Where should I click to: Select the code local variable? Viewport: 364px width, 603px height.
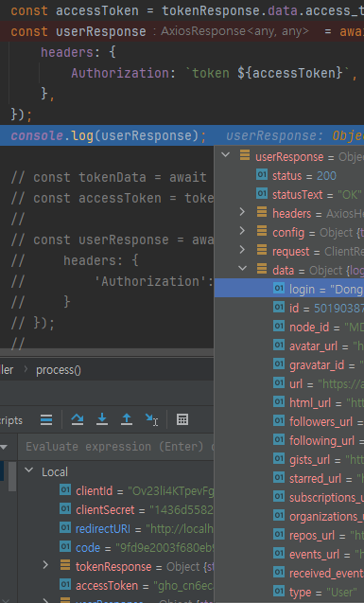116,547
